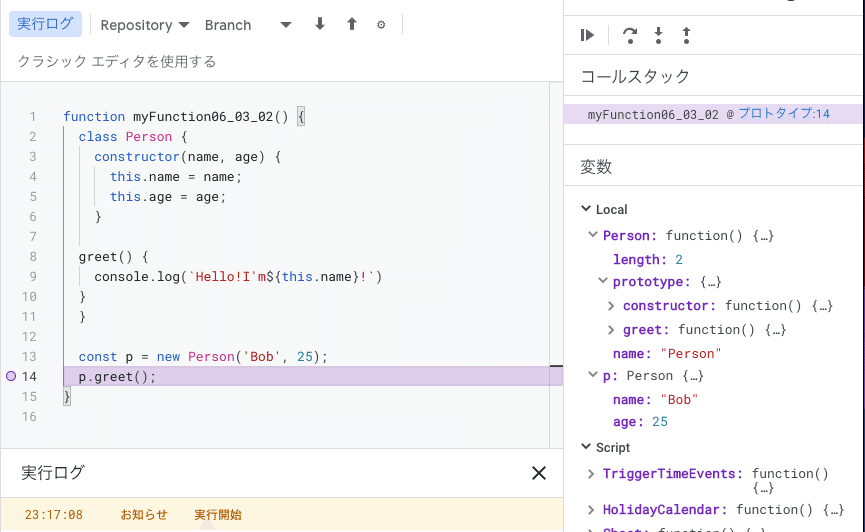Screen dimensions: 865x532
Task: Expand the greet function node
Action: [611, 329]
